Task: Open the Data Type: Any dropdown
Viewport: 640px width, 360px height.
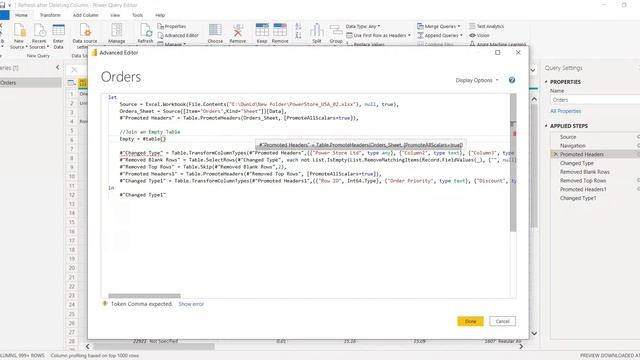Action: pyautogui.click(x=363, y=26)
